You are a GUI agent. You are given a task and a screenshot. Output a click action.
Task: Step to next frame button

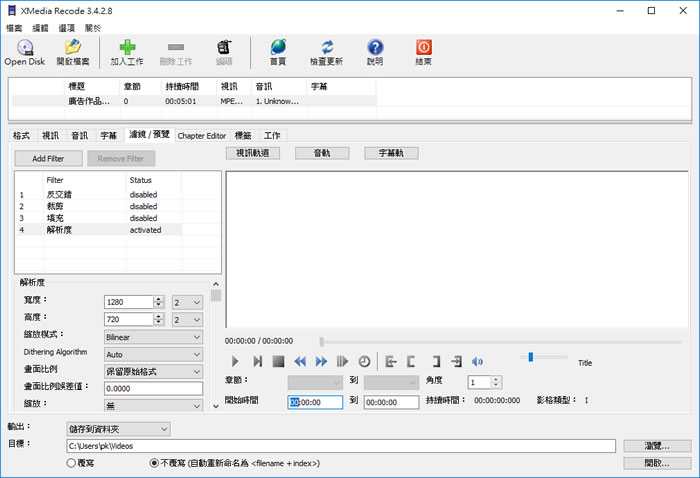tap(257, 361)
